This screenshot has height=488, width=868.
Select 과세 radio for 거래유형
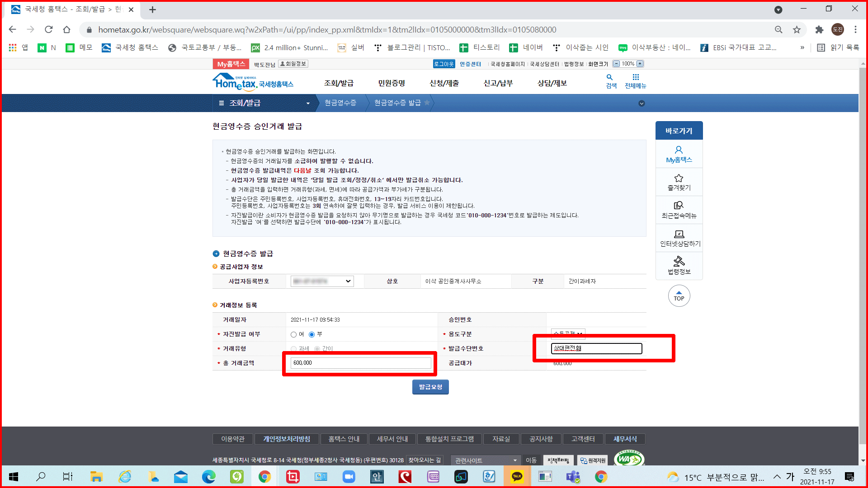pos(294,349)
